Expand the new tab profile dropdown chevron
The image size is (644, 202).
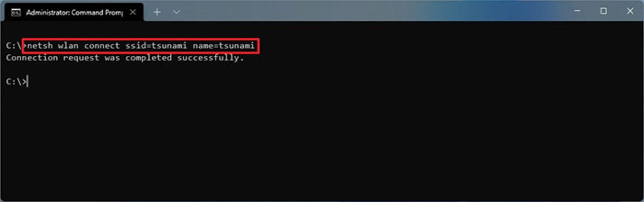coord(177,12)
